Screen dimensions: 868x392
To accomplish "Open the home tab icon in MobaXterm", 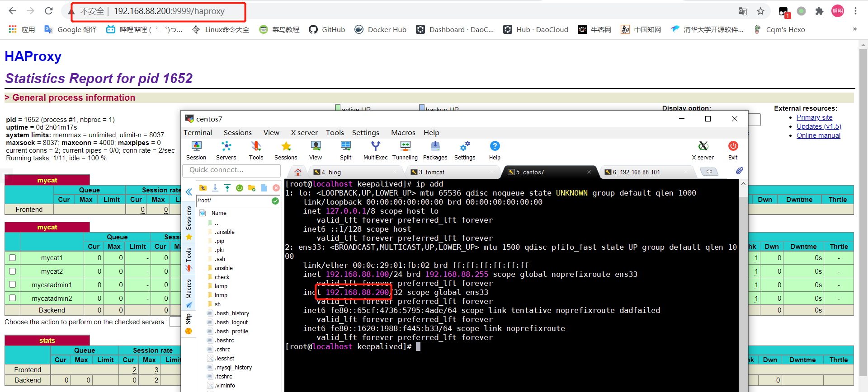I will (297, 172).
